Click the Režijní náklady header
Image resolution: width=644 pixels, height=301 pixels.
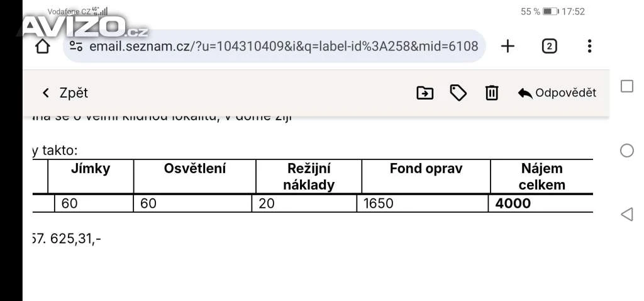pos(308,176)
